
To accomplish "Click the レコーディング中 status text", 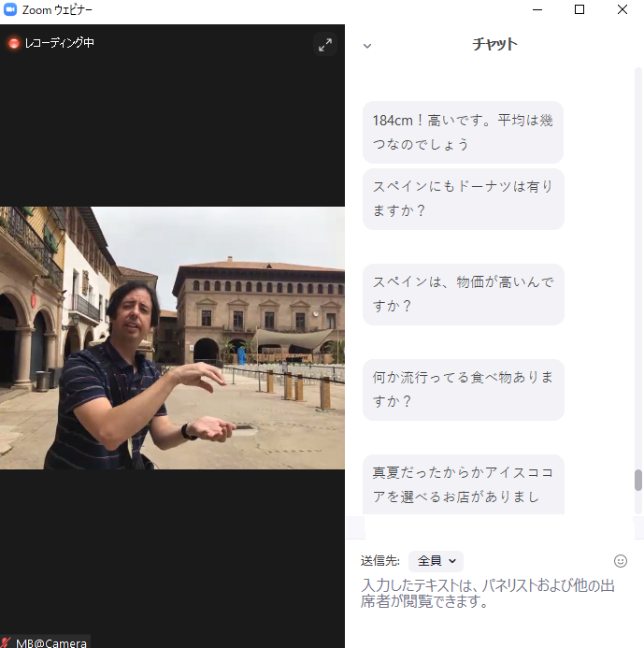I will [x=60, y=43].
